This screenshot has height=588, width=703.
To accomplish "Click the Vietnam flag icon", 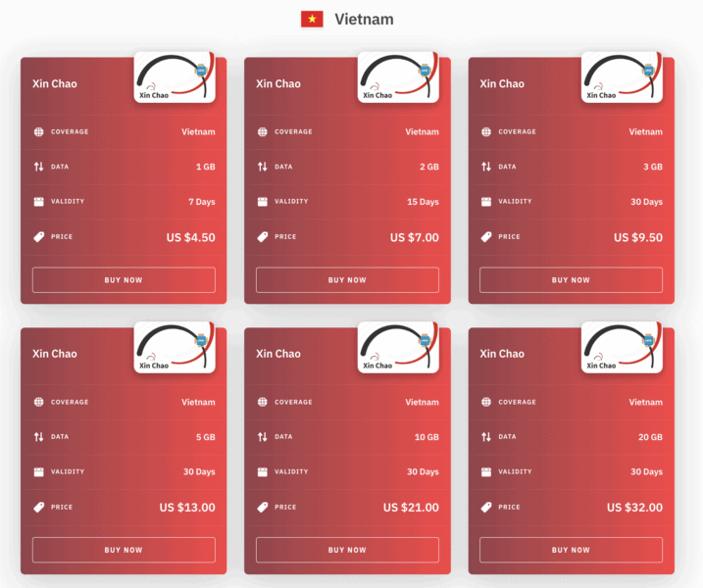I will tap(312, 20).
